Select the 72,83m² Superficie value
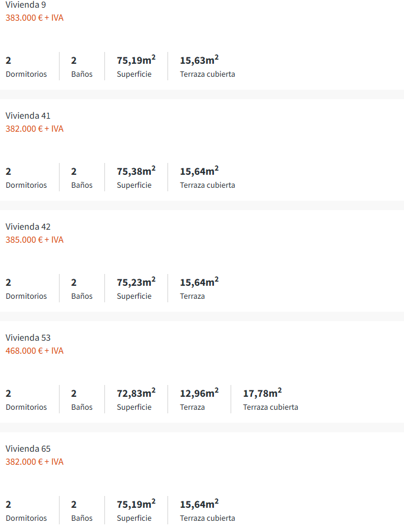 click(136, 393)
